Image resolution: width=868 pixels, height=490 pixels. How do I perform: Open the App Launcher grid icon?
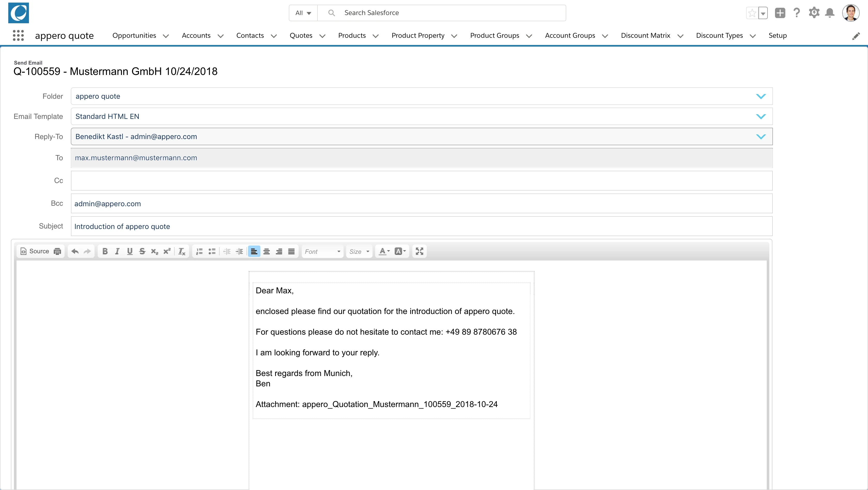tap(18, 35)
